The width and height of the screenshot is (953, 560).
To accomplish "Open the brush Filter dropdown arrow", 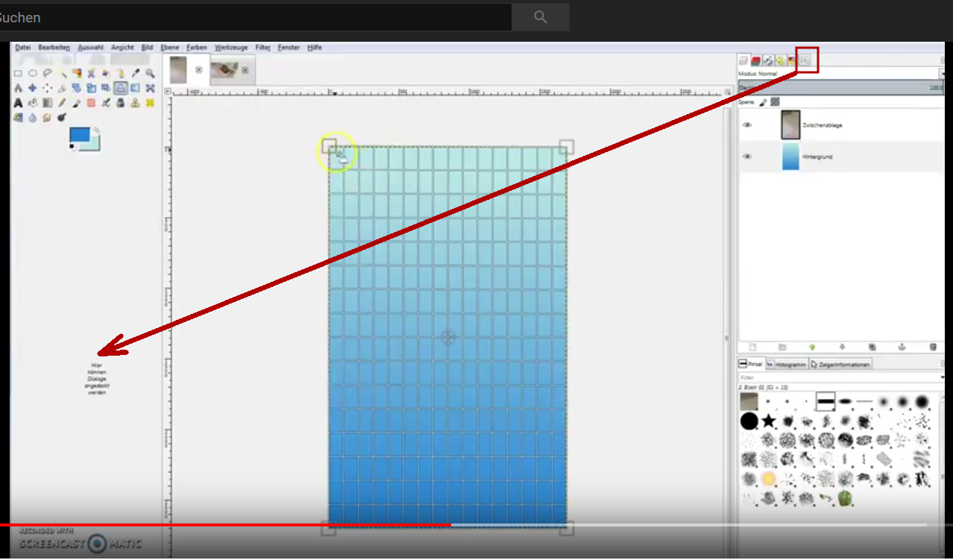I will click(941, 378).
